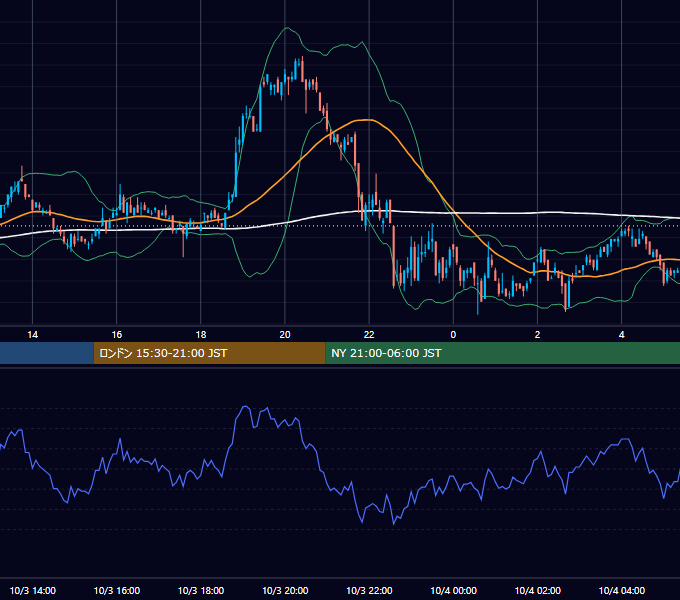The width and height of the screenshot is (680, 600).
Task: Click the 20 hour label on price chart axis
Action: point(285,335)
